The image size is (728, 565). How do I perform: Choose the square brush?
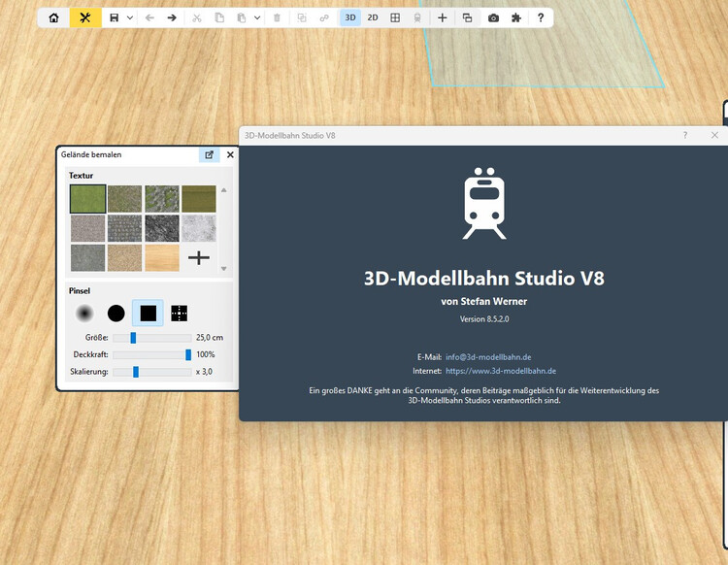[x=149, y=314]
